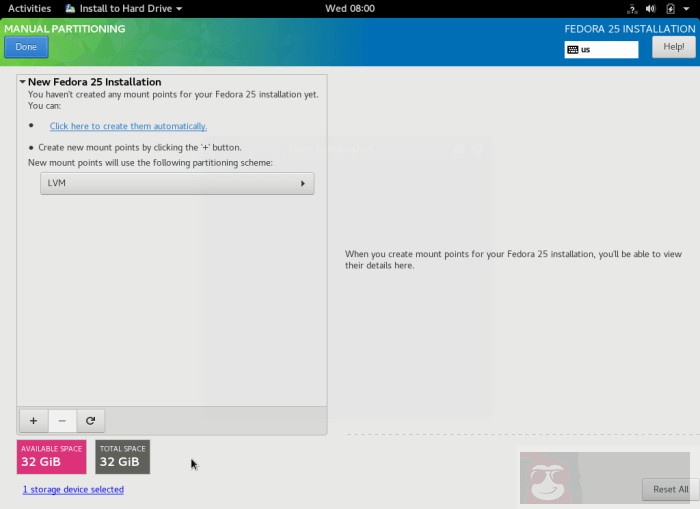Click the MANUAL PARTITIONING heading
Image resolution: width=700 pixels, height=509 pixels.
coord(65,29)
